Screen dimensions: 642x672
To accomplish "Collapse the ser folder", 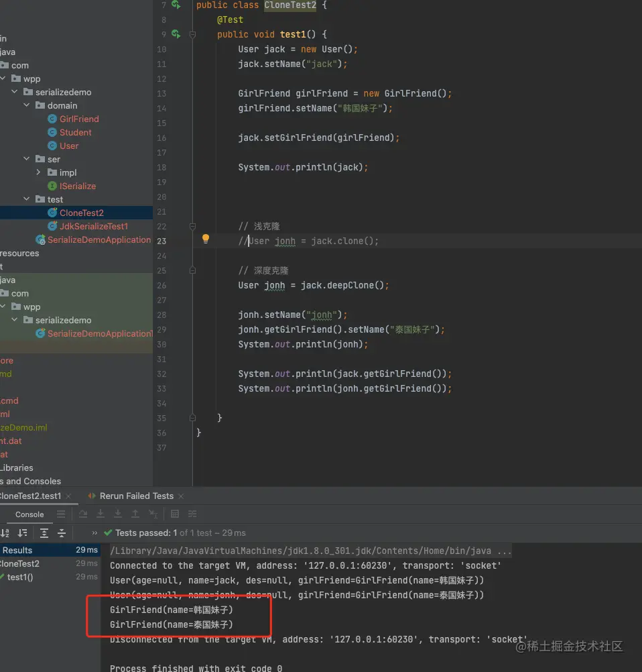I will click(27, 158).
